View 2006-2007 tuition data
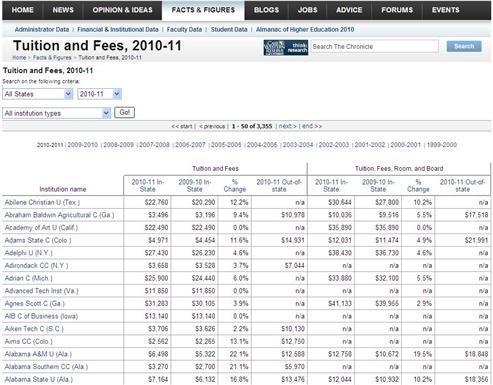The width and height of the screenshot is (493, 385). tap(190, 145)
